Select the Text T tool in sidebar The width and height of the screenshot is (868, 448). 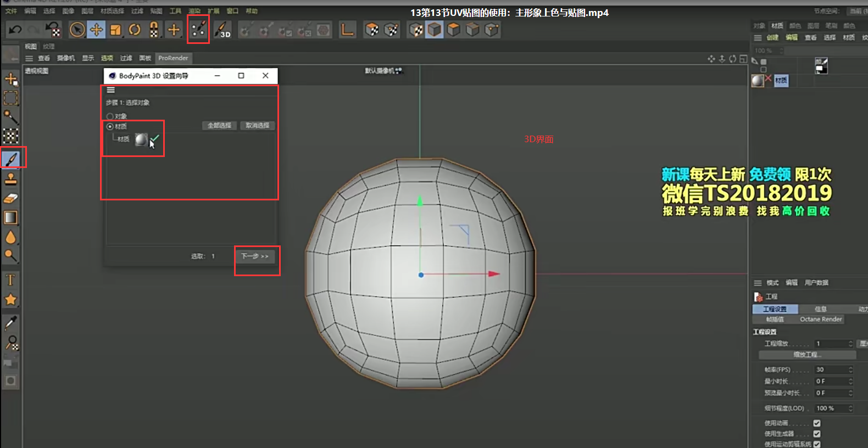pyautogui.click(x=10, y=280)
